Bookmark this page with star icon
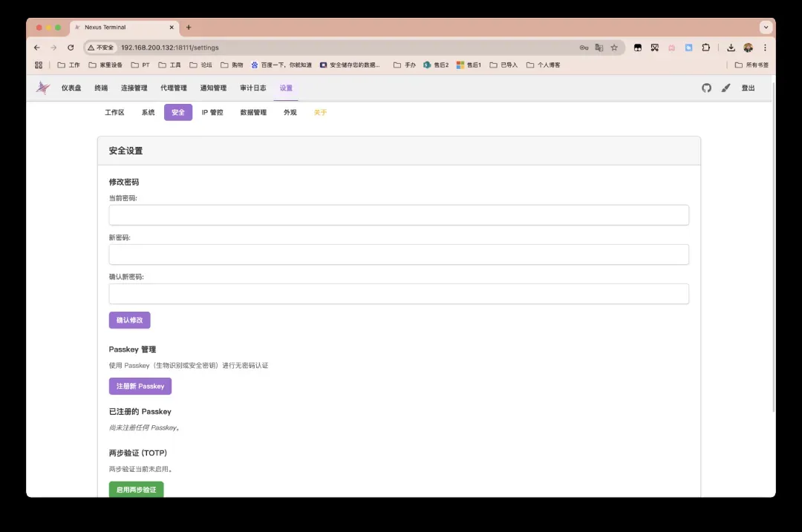 click(x=614, y=47)
